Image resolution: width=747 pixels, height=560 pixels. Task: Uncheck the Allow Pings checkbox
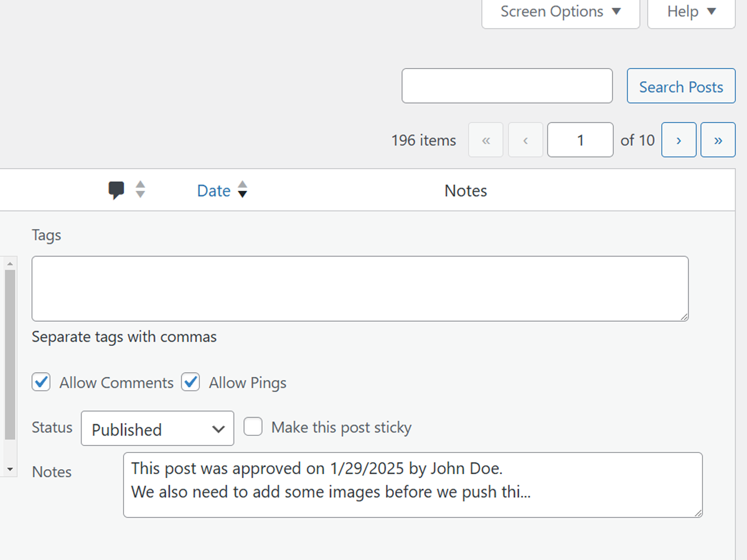pyautogui.click(x=190, y=382)
